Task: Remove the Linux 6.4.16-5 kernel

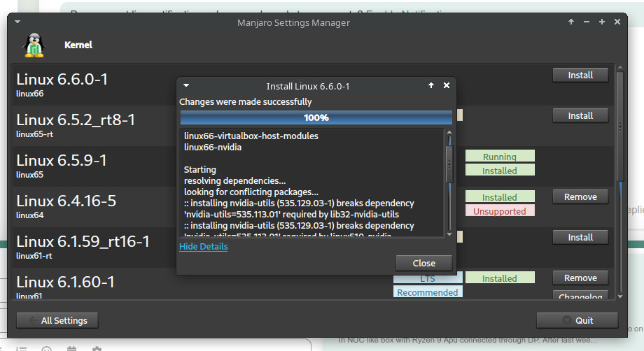Action: click(580, 197)
